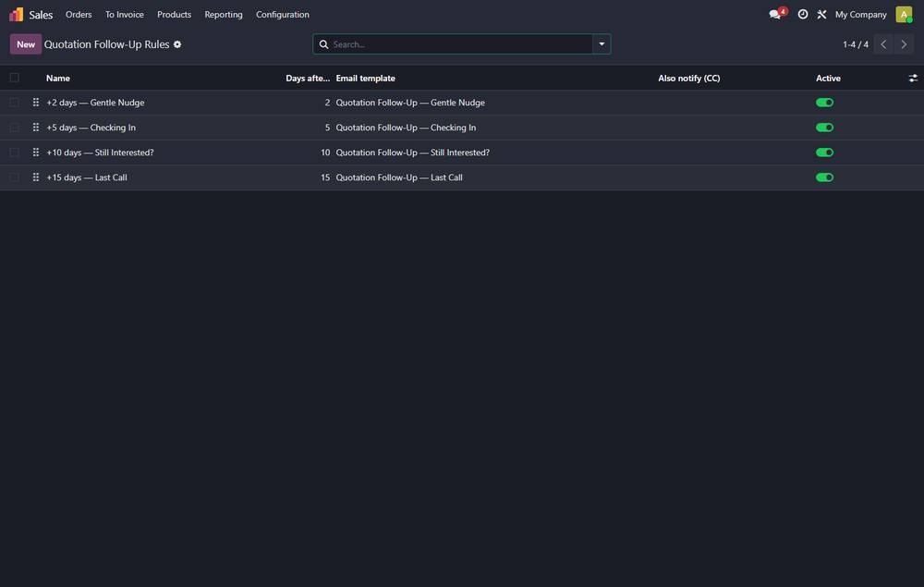Click the pager 1-4 / 4 counter
Image resolution: width=924 pixels, height=587 pixels.
click(x=855, y=44)
